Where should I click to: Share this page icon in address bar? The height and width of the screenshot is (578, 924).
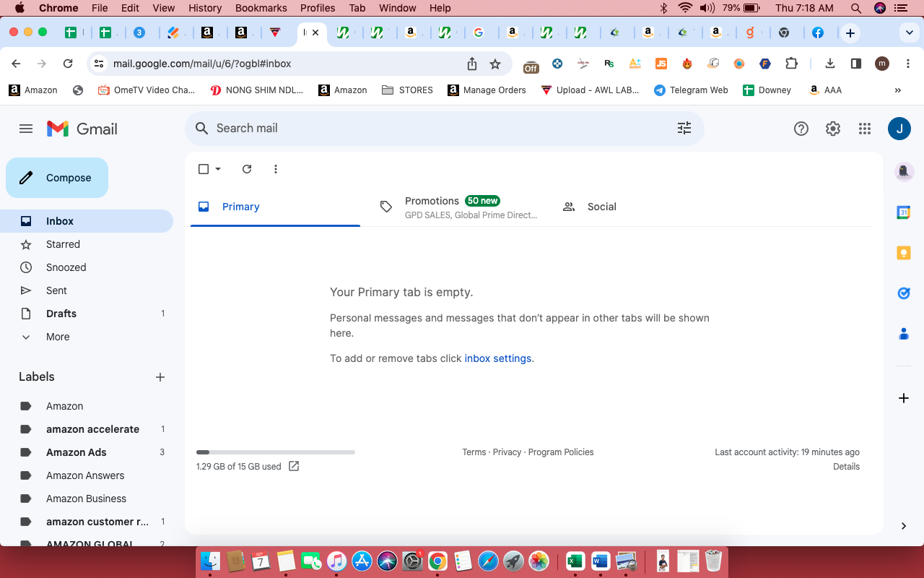point(472,64)
